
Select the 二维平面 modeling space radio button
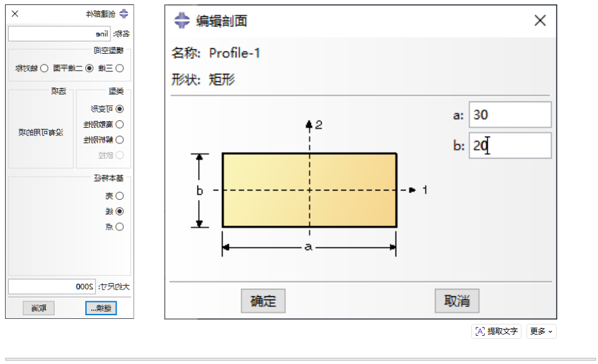coord(89,68)
